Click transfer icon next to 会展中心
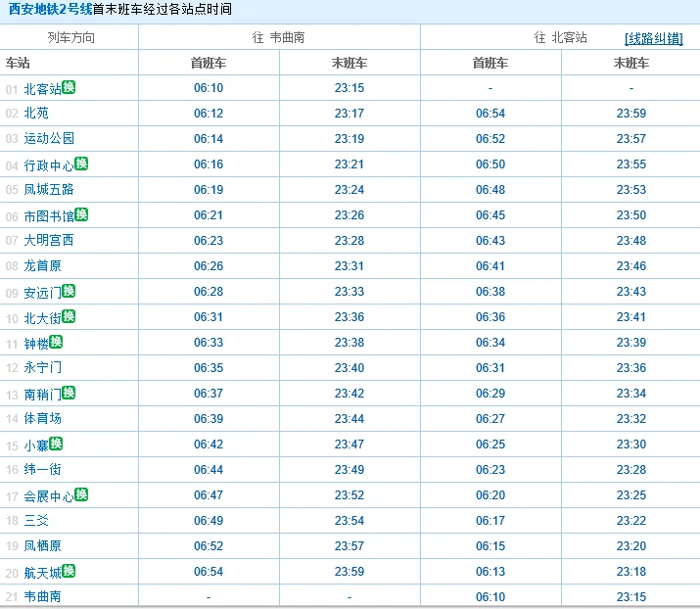This screenshot has height=609, width=700. click(x=81, y=494)
